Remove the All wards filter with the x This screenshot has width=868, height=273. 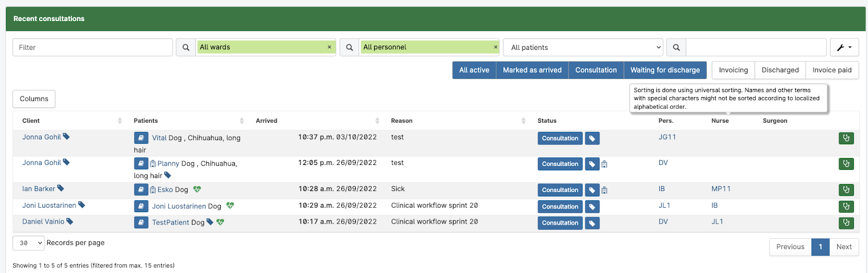329,47
